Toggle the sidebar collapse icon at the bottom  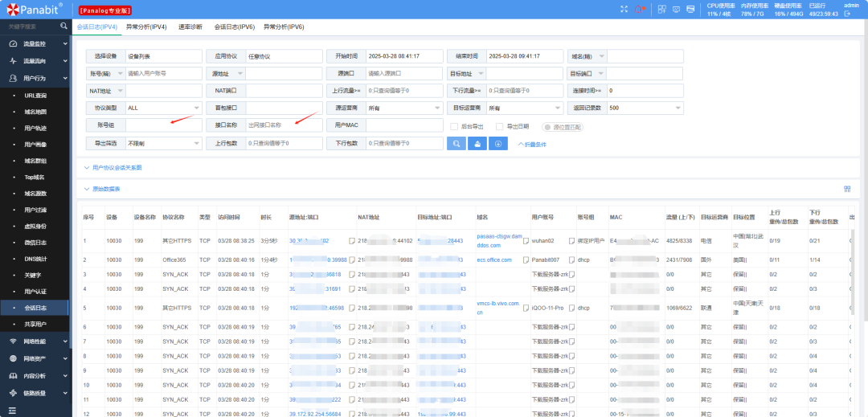pyautogui.click(x=12, y=411)
